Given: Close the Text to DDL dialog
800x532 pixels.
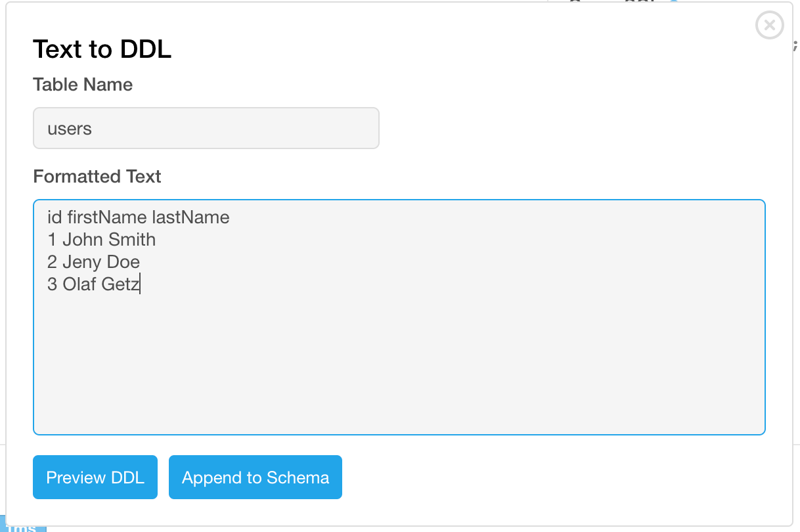Looking at the screenshot, I should tap(769, 26).
